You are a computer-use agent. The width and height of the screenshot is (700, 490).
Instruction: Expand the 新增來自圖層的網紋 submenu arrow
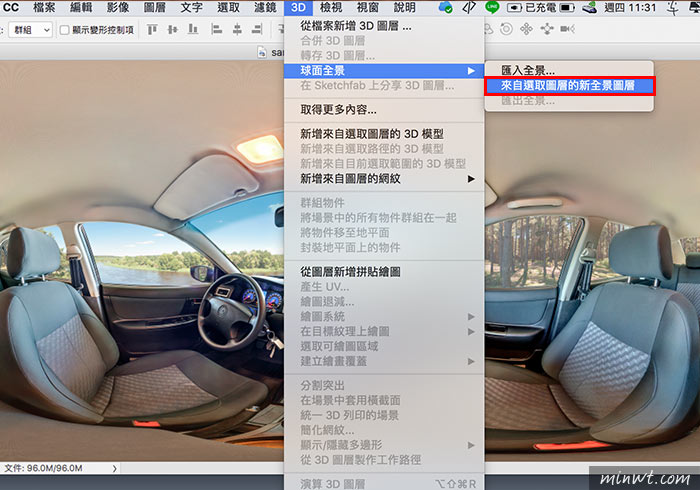point(471,179)
